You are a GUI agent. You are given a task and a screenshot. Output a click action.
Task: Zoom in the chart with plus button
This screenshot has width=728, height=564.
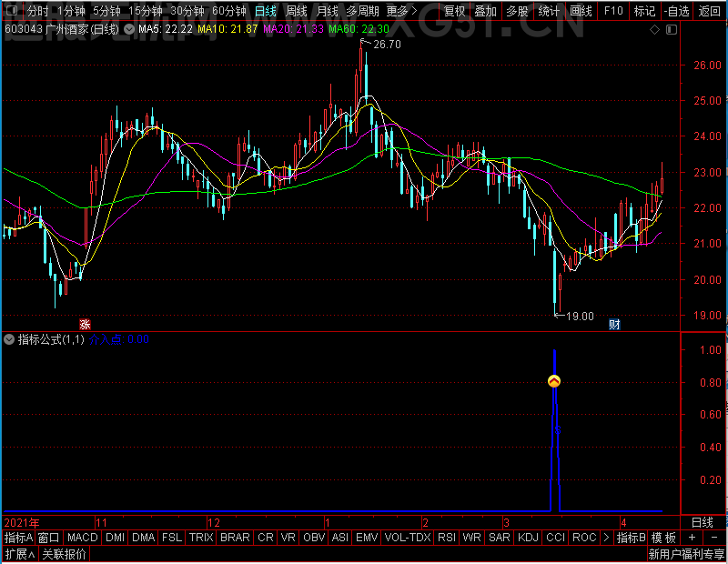click(x=692, y=538)
